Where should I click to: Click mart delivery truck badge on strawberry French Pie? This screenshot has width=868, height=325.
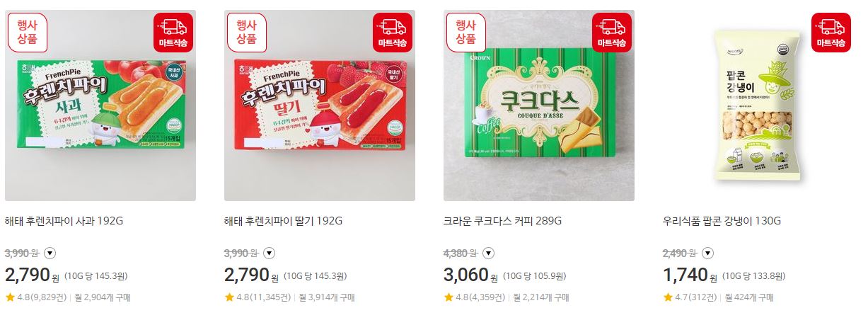(393, 33)
